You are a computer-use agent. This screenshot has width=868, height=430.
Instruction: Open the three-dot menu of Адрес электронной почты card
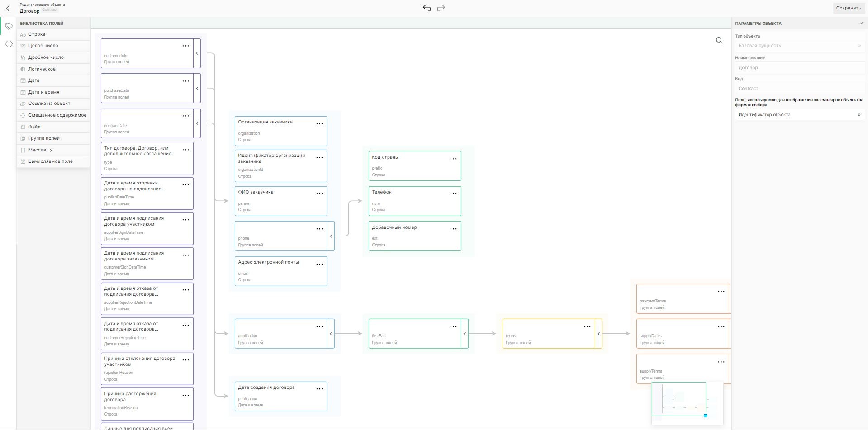(x=319, y=265)
